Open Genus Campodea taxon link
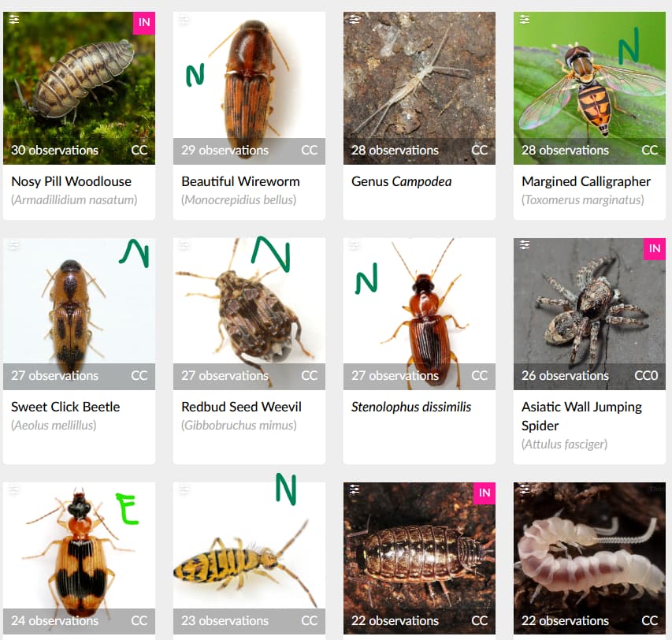 [x=402, y=181]
